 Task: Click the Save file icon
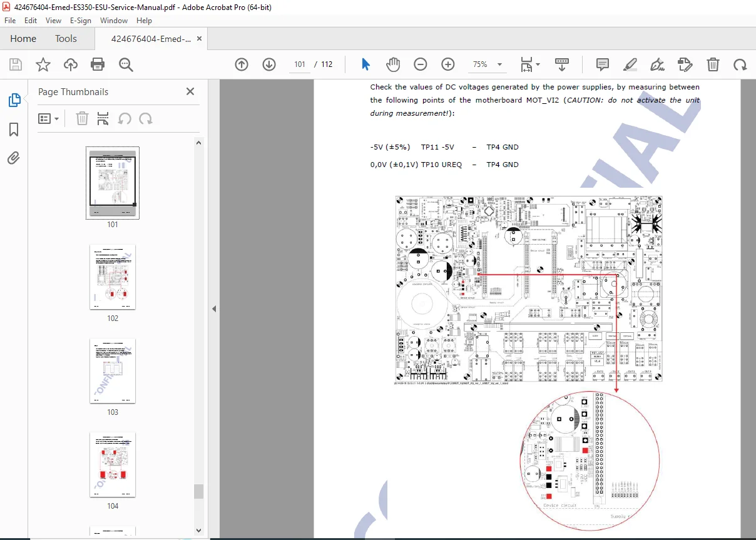click(x=16, y=64)
